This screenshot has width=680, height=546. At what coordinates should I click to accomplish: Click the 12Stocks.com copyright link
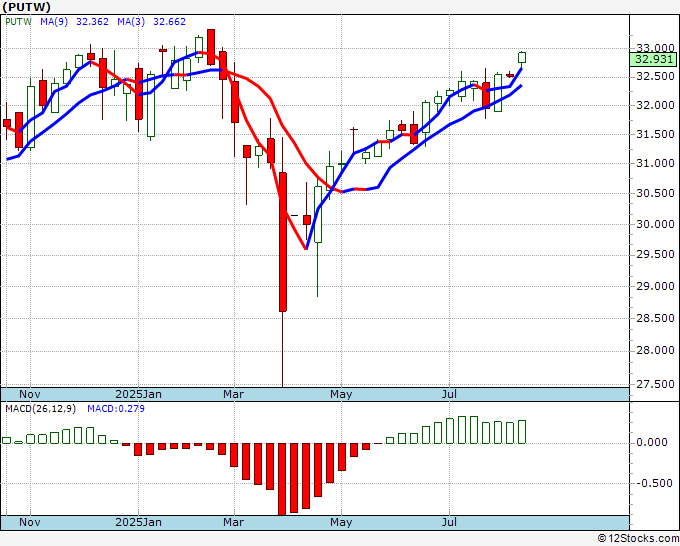(638, 539)
